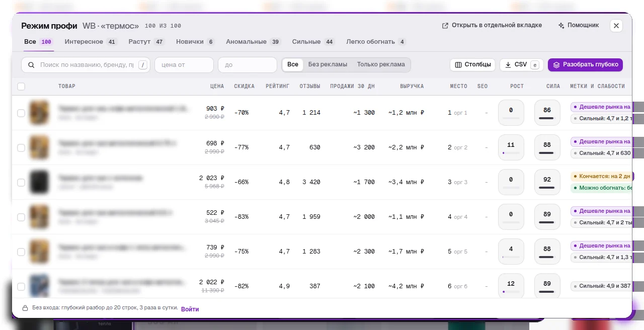Open the Растут tab
Viewport: 644px width, 330px height.
146,42
